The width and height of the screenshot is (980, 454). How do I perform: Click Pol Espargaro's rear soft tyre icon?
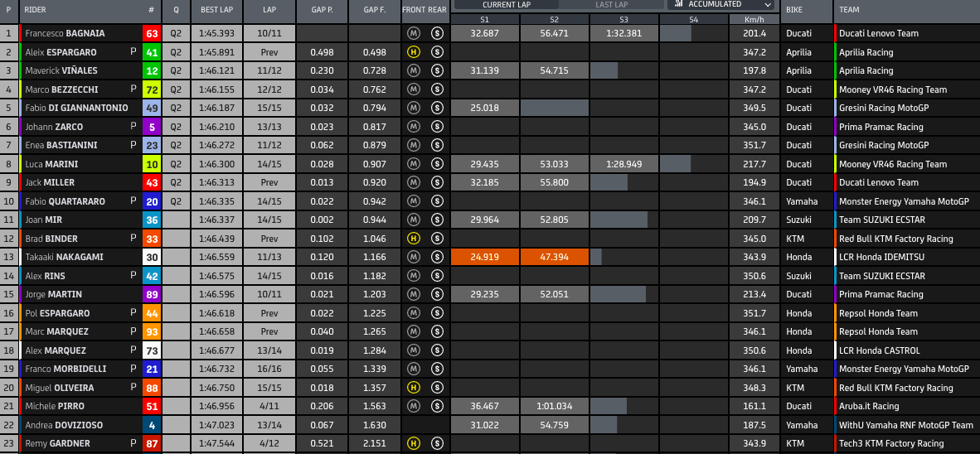(437, 313)
